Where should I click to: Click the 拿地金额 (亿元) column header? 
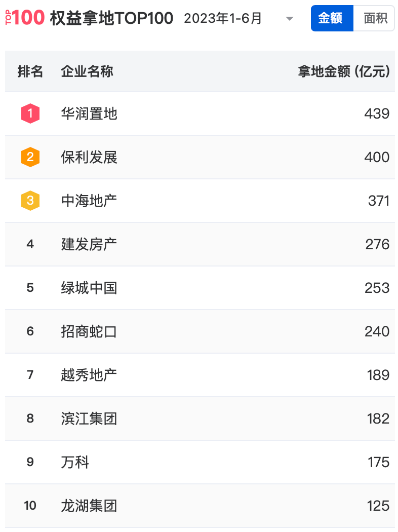344,71
